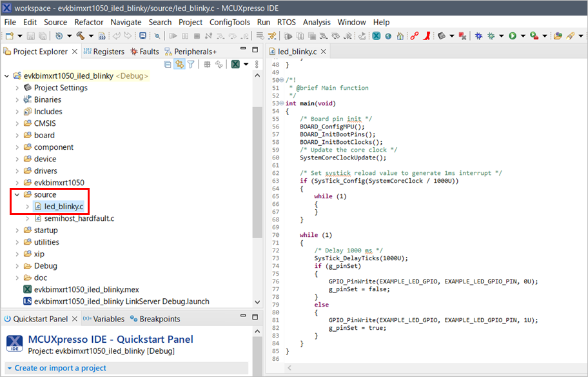Click the Quickstart Panel scroll up arrow
588x377 pixels.
[x=257, y=331]
